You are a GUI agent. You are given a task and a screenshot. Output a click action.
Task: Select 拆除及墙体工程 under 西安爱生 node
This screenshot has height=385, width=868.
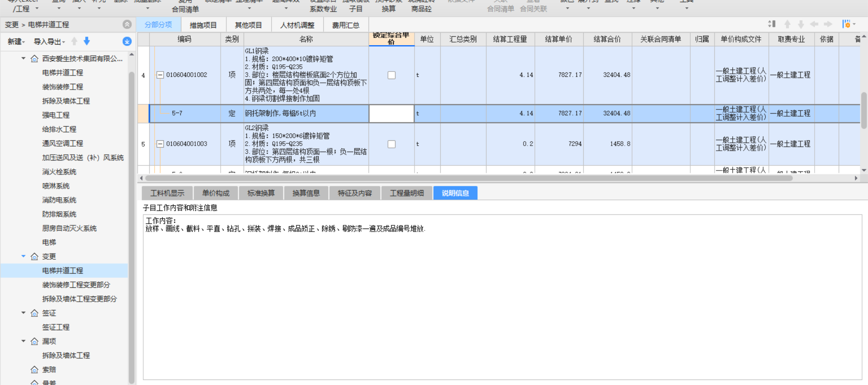point(66,101)
